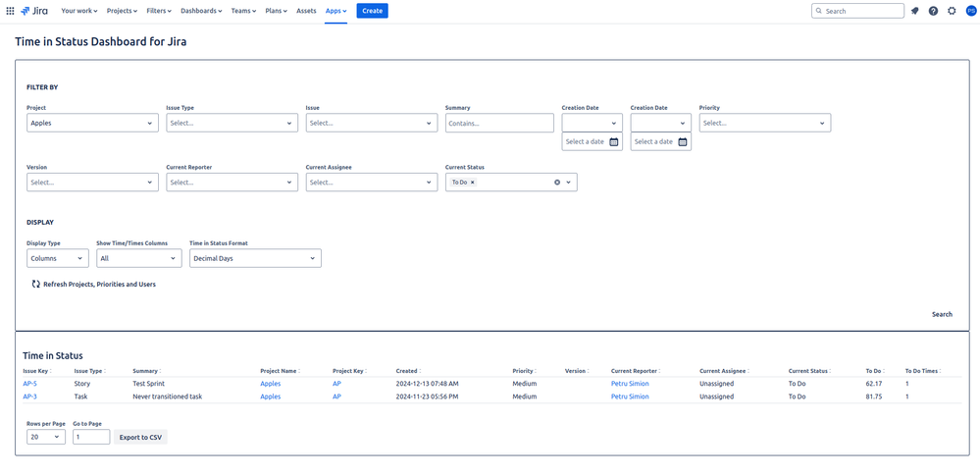Open the notifications bell icon
The height and width of the screenshot is (476, 980).
click(915, 11)
